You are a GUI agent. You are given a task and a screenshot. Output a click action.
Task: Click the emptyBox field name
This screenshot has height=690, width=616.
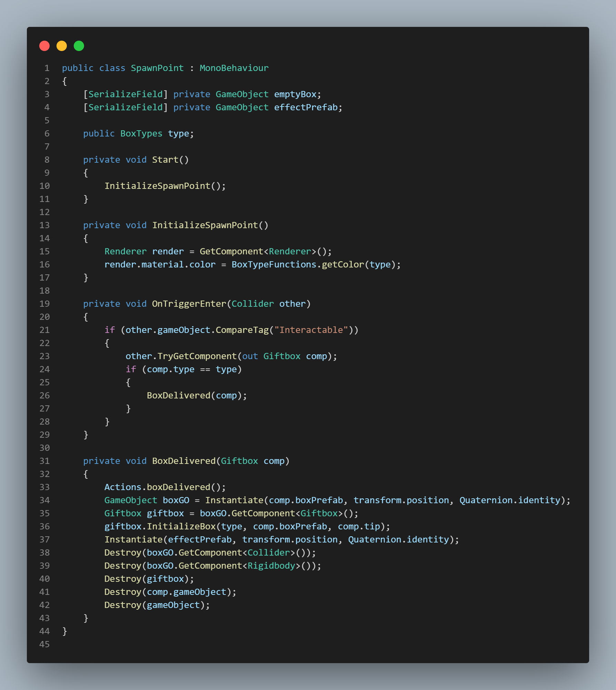[x=295, y=94]
